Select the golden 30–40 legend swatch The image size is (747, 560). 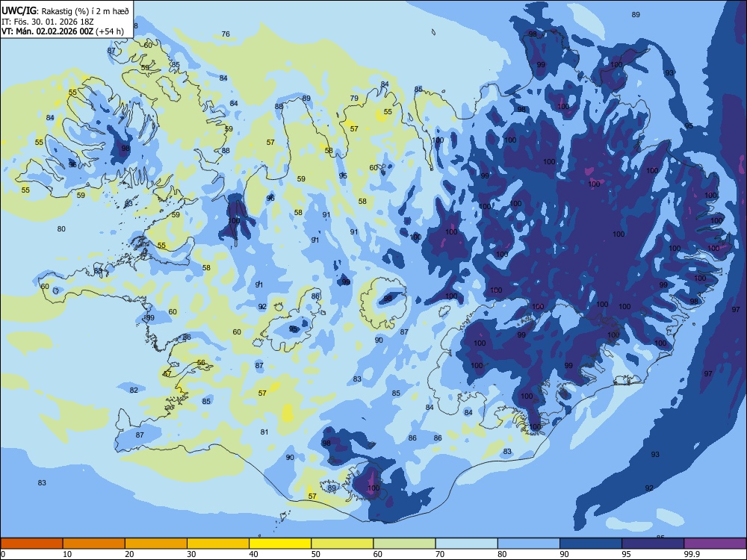click(218, 544)
